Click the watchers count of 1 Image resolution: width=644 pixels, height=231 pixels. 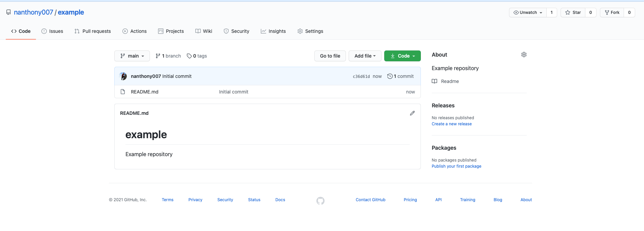pyautogui.click(x=551, y=13)
